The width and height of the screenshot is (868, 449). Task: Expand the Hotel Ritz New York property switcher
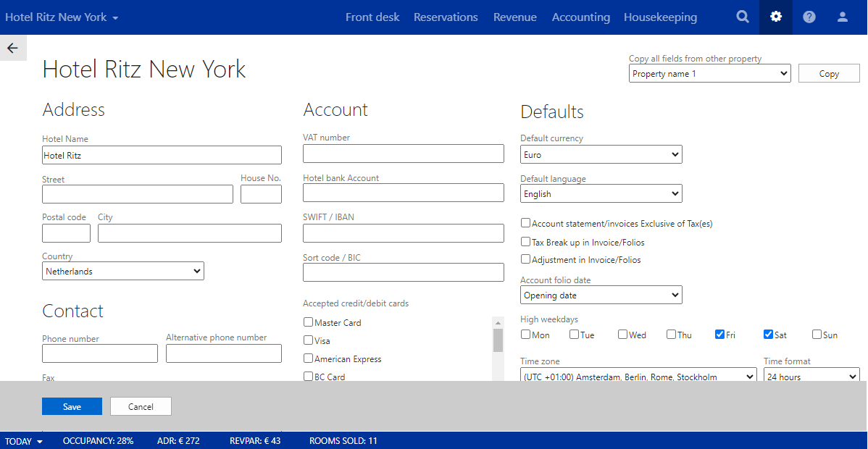pos(62,17)
